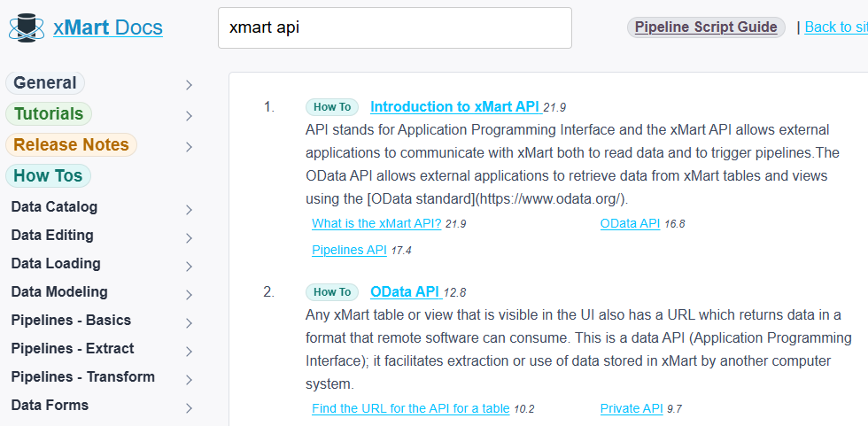Click the How To tag on result 1
The image size is (868, 426).
click(x=332, y=107)
